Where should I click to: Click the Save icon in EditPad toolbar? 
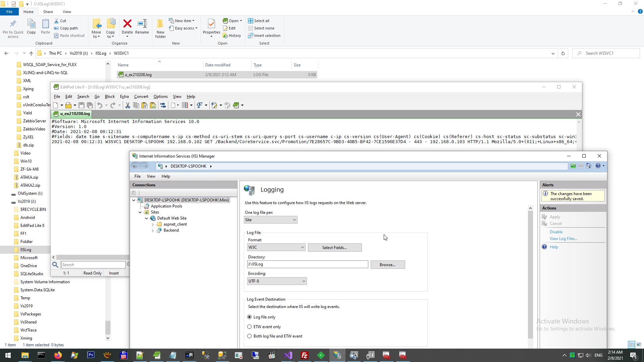pos(81,105)
